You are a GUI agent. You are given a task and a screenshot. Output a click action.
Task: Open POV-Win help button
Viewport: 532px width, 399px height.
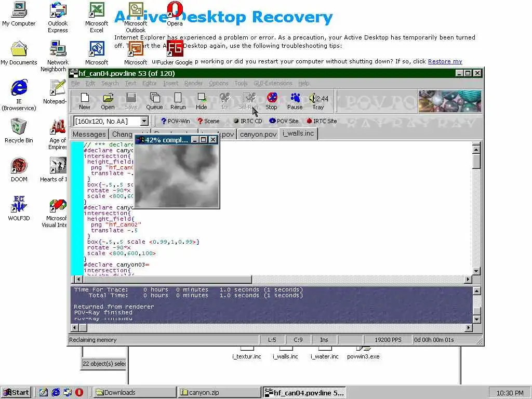176,121
